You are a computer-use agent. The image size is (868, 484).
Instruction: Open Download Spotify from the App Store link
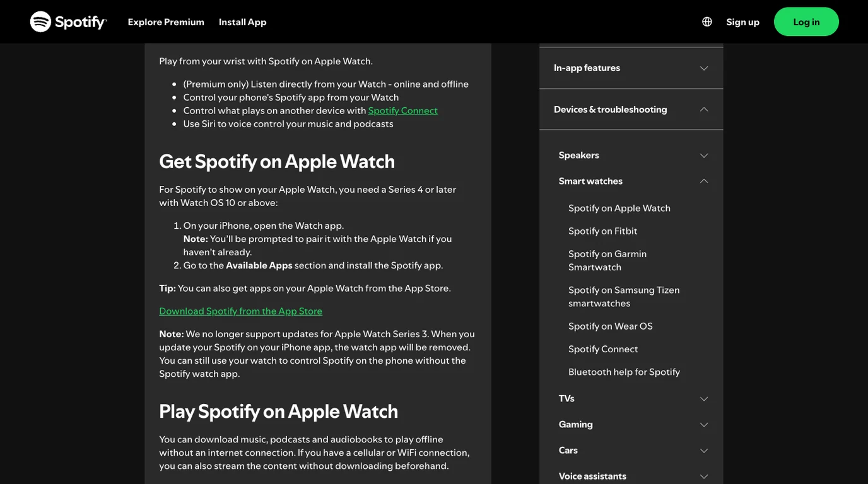tap(240, 311)
